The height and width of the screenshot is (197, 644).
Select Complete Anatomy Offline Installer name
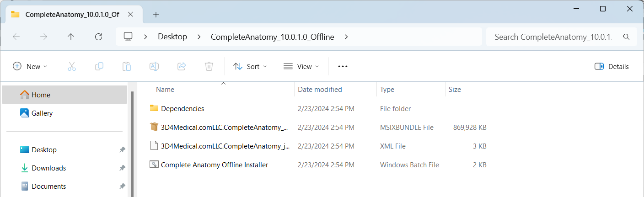coord(215,165)
